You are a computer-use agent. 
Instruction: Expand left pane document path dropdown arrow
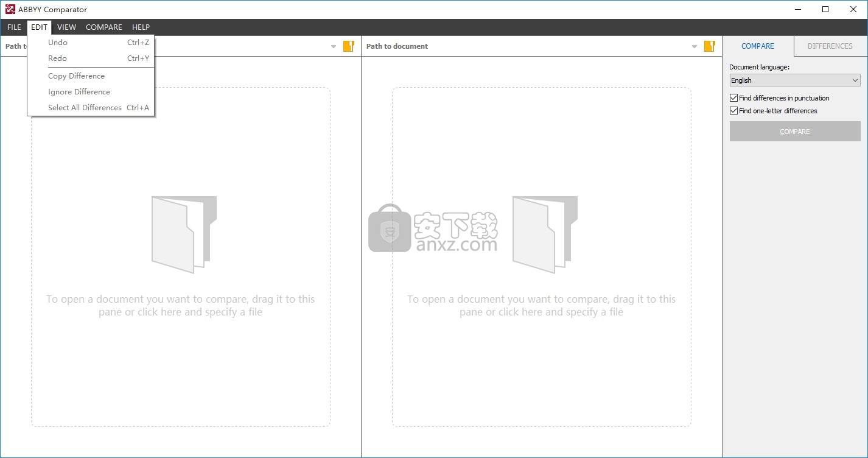(334, 47)
